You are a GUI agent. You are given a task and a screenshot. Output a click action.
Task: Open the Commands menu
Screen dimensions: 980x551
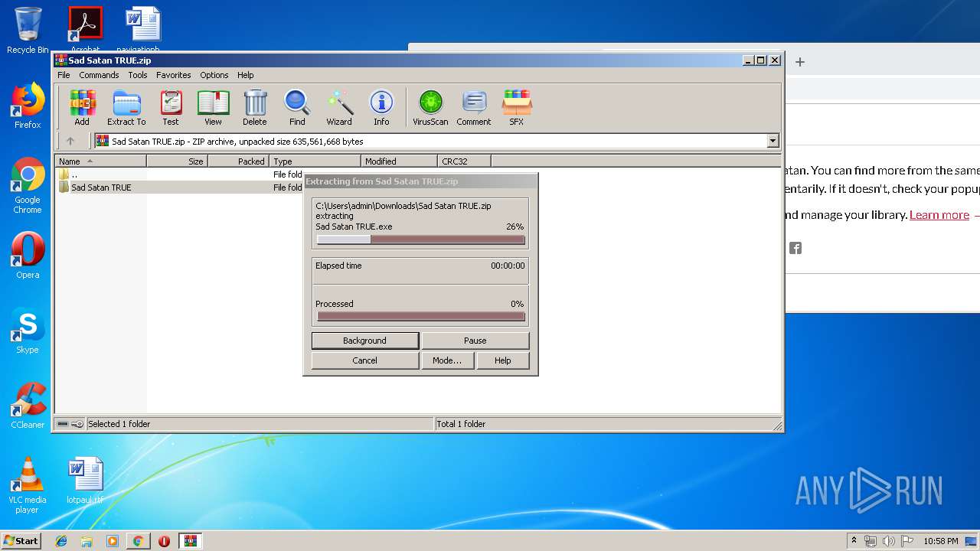point(99,75)
